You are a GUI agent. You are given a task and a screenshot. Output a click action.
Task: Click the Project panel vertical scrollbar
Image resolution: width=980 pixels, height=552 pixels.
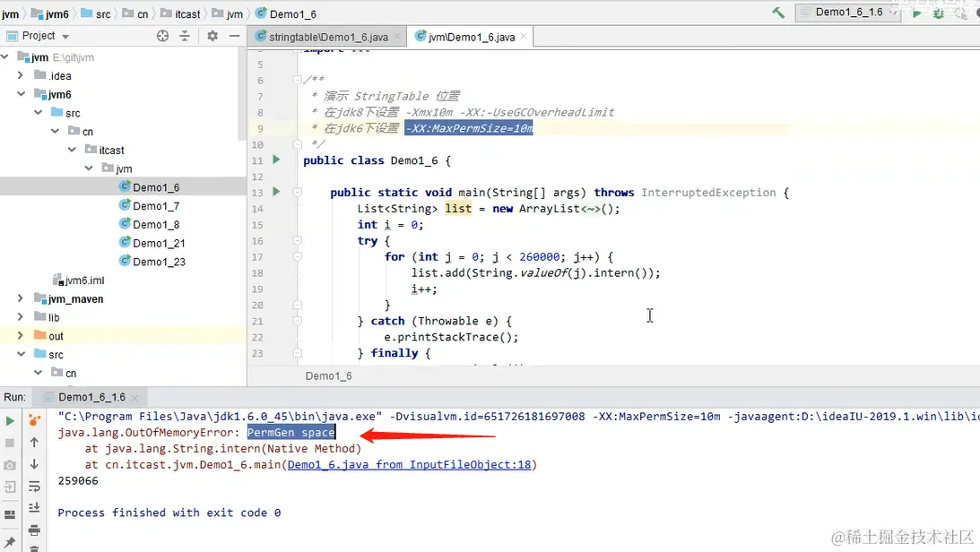point(242,94)
